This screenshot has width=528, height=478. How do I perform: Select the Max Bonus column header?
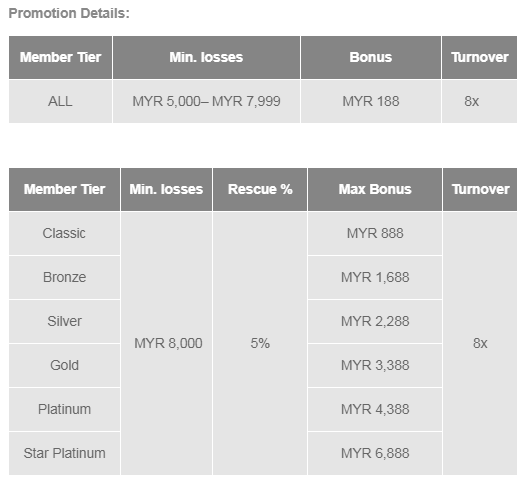pyautogui.click(x=375, y=190)
